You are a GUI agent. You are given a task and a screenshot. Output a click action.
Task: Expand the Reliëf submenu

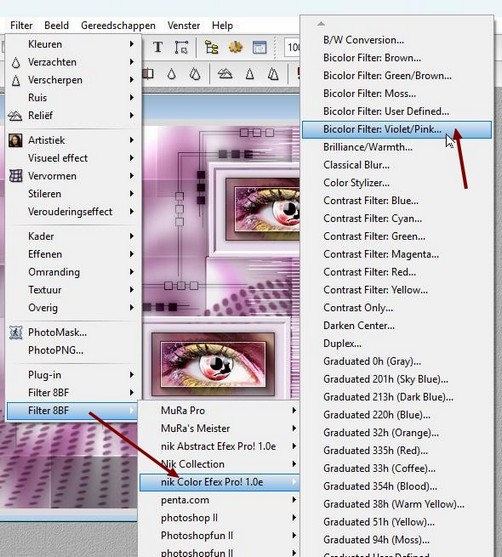tap(72, 115)
